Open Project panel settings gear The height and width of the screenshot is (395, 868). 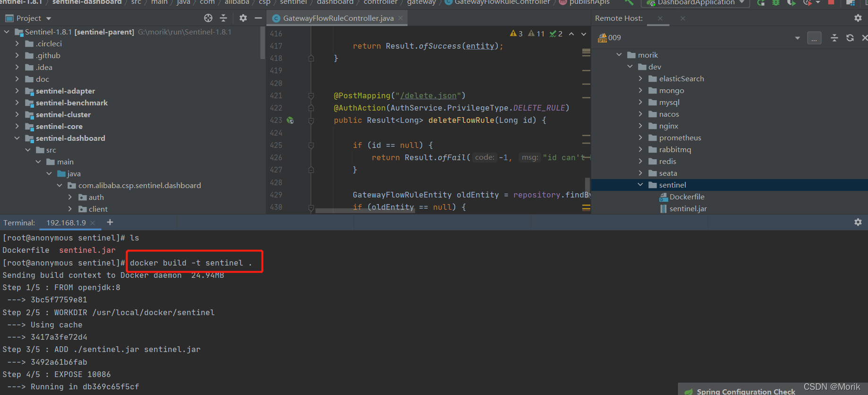pyautogui.click(x=243, y=18)
